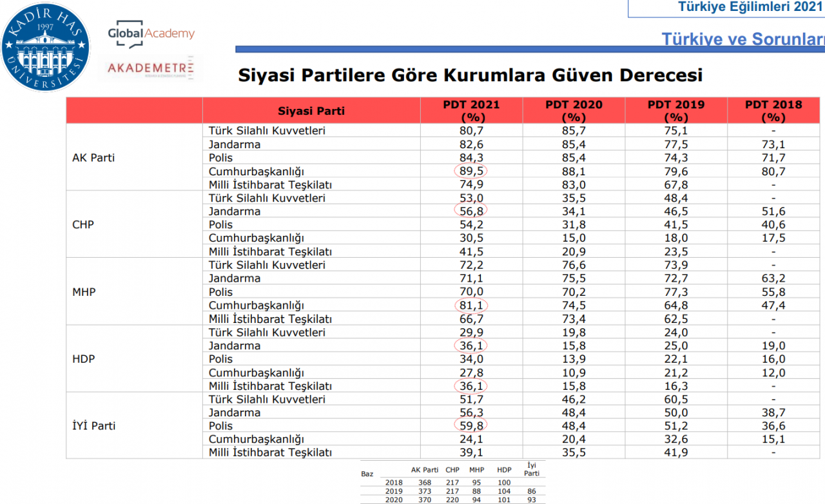Viewport: 825px width, 504px height.
Task: Select the 'Türkiye Eğilimleri 2021' header text
Action: coord(750,7)
